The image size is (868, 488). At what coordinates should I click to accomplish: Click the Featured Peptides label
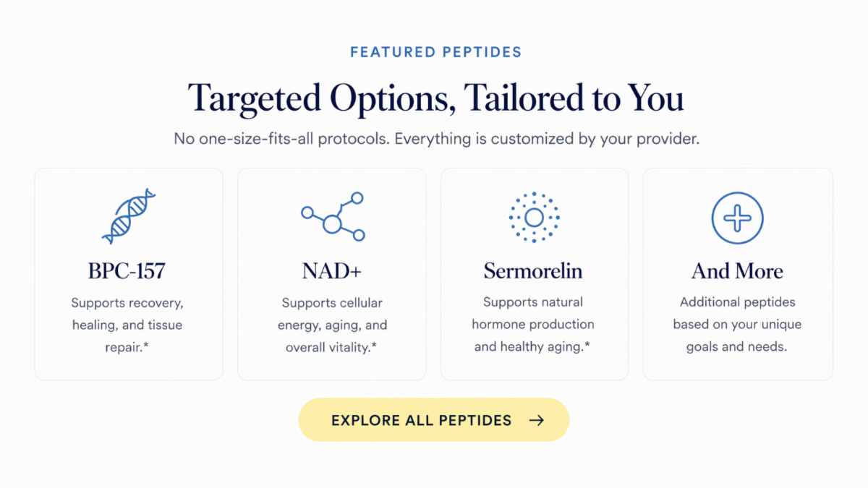(436, 52)
